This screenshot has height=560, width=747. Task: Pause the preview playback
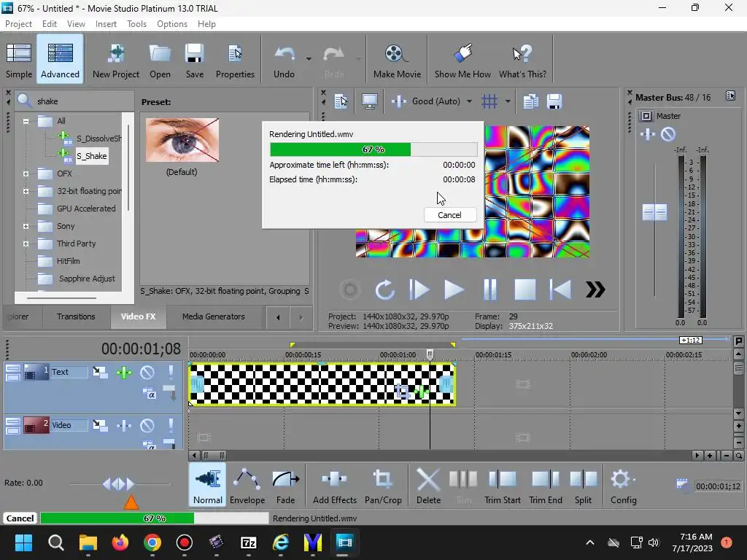pyautogui.click(x=489, y=289)
